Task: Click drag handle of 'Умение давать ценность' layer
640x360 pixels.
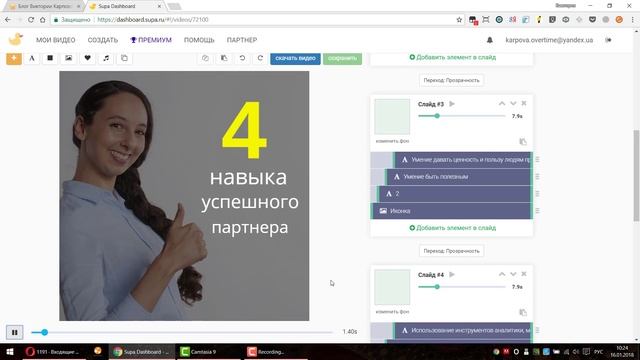Action: coord(538,160)
